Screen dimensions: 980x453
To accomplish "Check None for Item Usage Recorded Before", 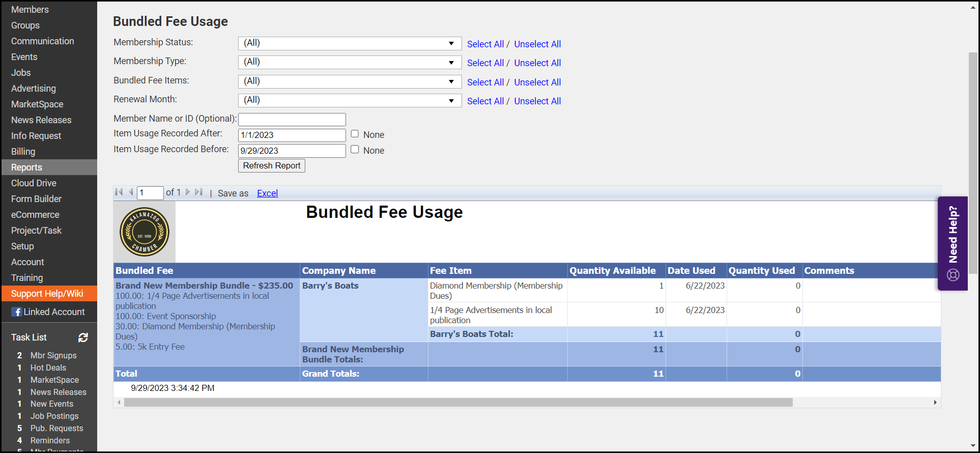I will [x=355, y=150].
